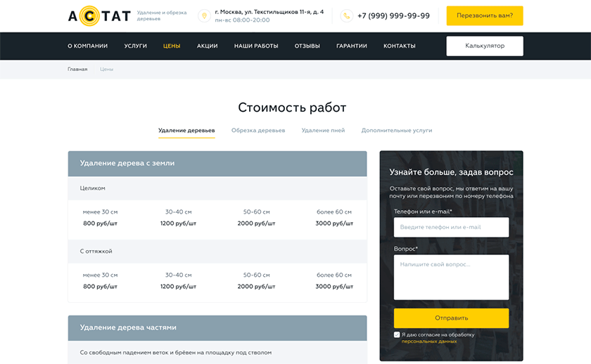Click the Со свободным падением веток row
591x364 pixels.
[217, 353]
